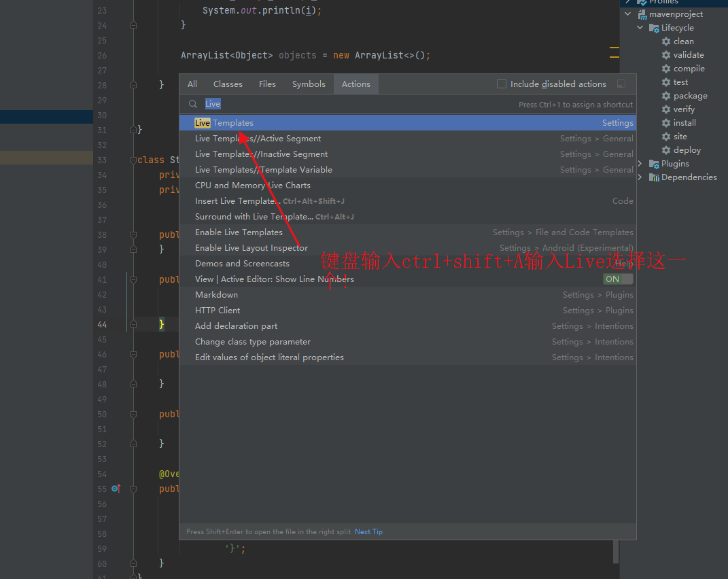Open the Next Tip link

[368, 531]
